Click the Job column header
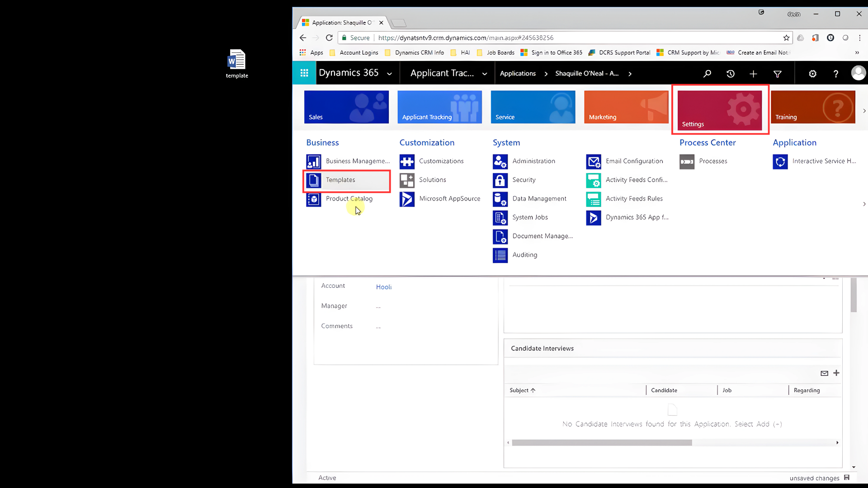 pyautogui.click(x=726, y=390)
